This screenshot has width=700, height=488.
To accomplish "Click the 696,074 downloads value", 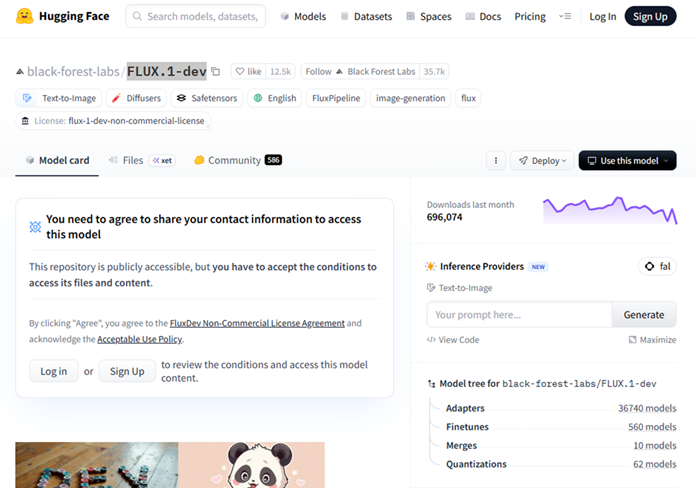I will coord(445,217).
